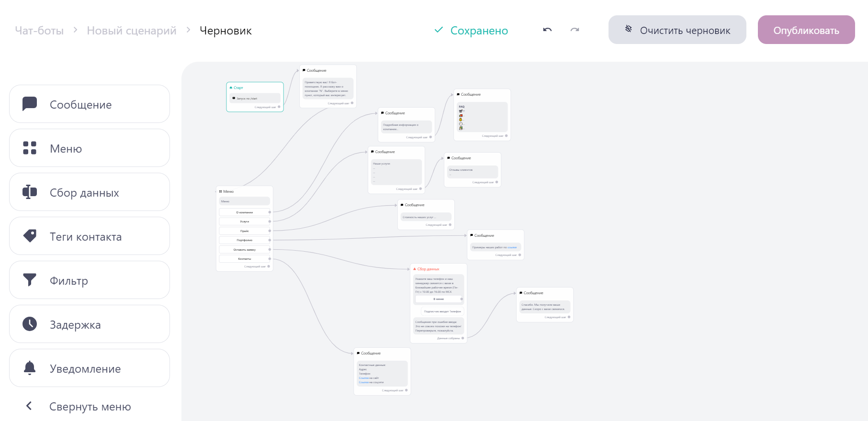Click message text Наши услуги
Image resolution: width=868 pixels, height=421 pixels.
(x=396, y=172)
